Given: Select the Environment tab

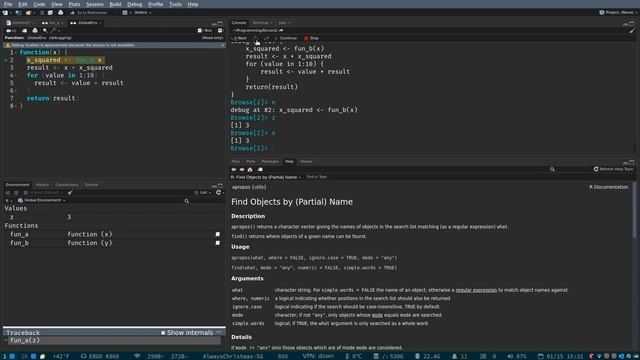Looking at the screenshot, I should 18,185.
